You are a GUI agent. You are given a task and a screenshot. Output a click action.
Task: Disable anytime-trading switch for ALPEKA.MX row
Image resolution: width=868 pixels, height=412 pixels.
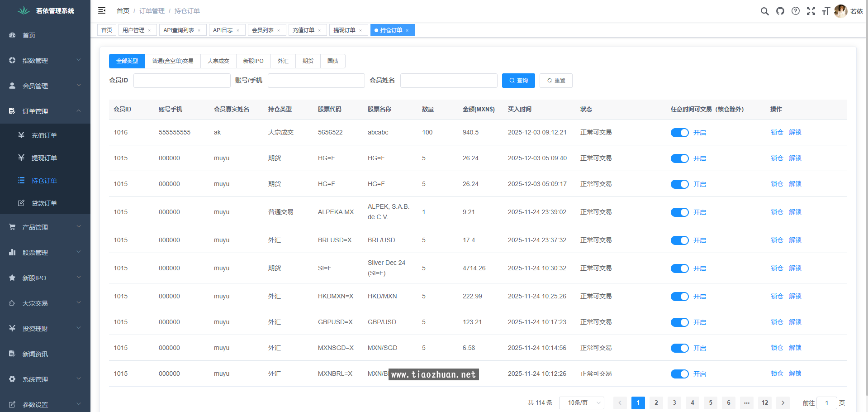coord(679,212)
